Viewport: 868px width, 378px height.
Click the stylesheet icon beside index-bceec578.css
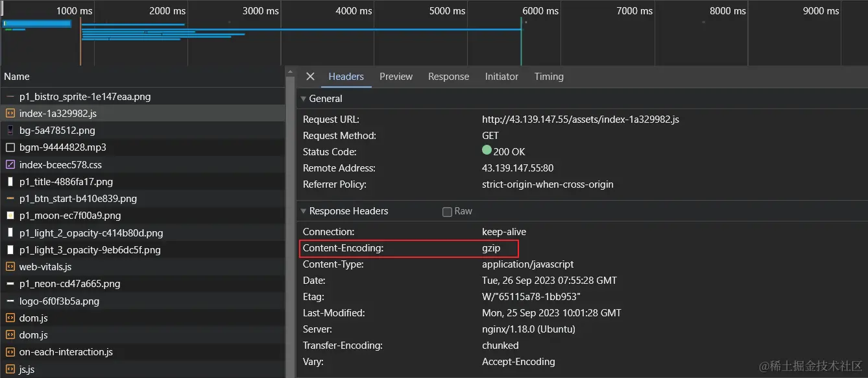[x=10, y=165]
